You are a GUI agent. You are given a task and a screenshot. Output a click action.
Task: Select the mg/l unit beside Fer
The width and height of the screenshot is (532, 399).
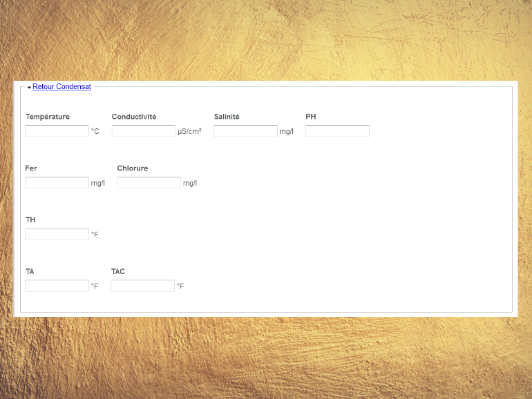point(97,184)
